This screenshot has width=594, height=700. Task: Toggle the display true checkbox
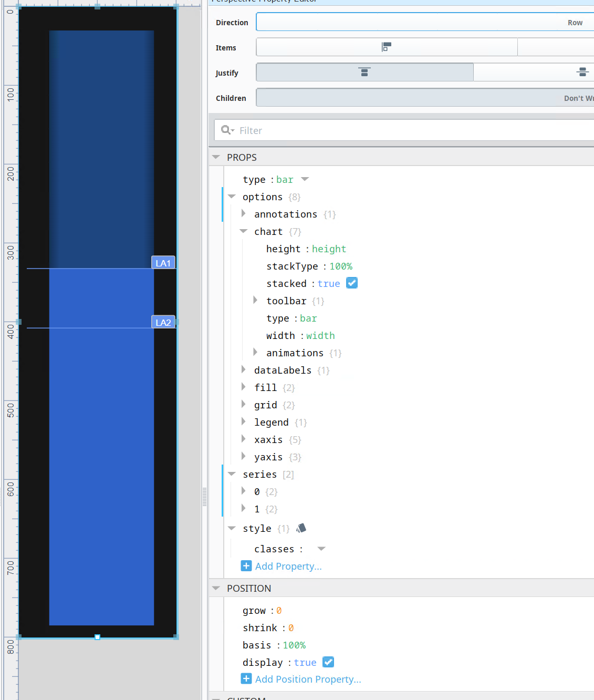coord(328,662)
